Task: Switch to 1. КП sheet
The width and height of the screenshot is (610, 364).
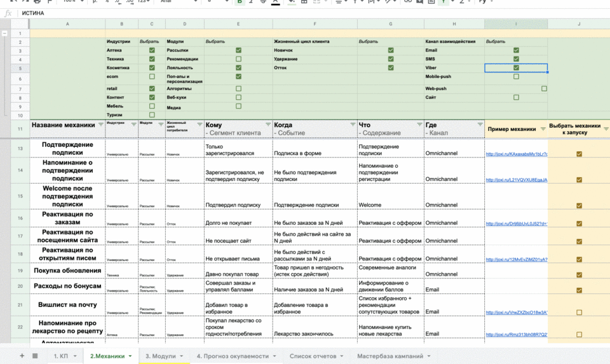Action: (61, 356)
